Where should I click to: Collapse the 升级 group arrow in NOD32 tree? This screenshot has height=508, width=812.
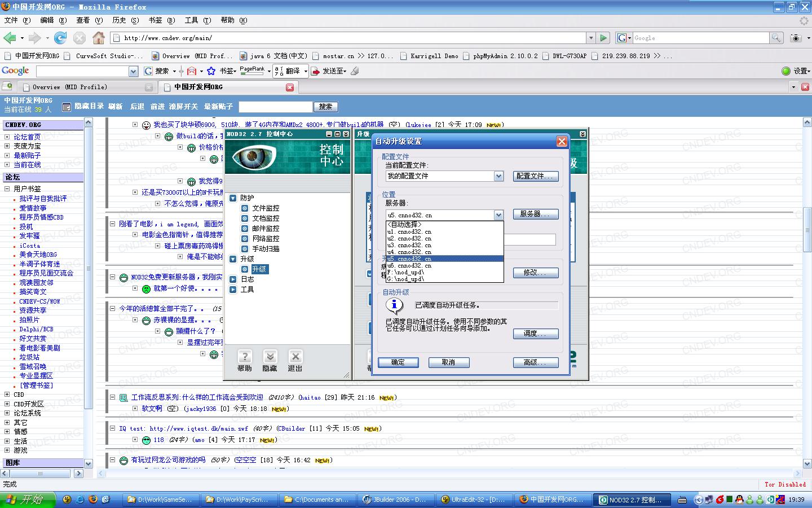[x=233, y=259]
